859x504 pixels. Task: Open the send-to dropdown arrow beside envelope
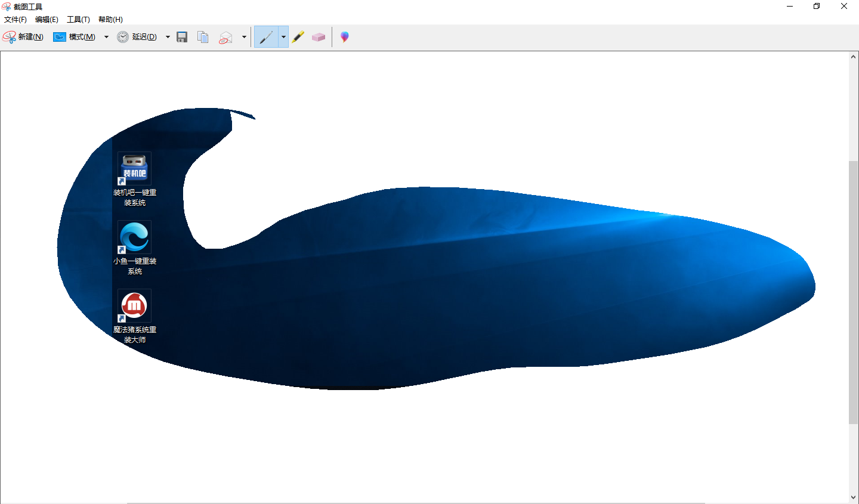pos(244,37)
